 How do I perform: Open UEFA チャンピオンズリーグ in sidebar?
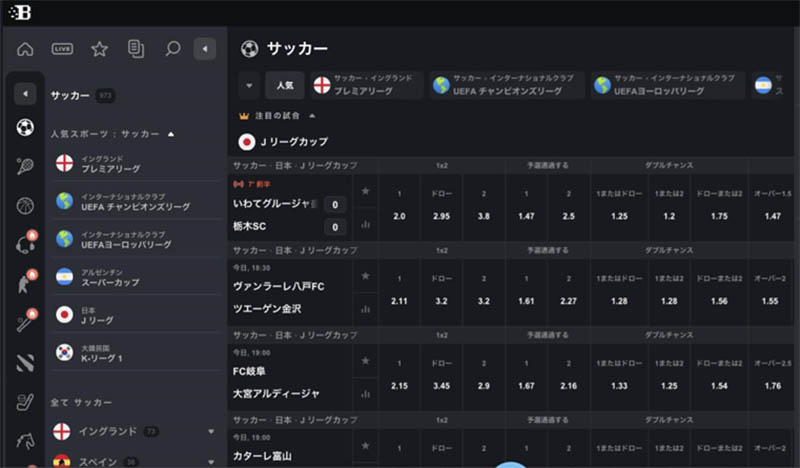[135, 202]
